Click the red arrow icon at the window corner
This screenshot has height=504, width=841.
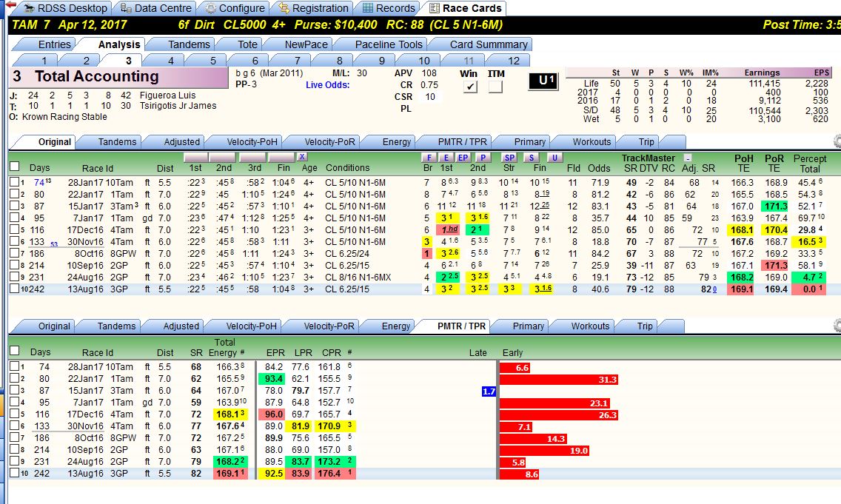[x=10, y=4]
